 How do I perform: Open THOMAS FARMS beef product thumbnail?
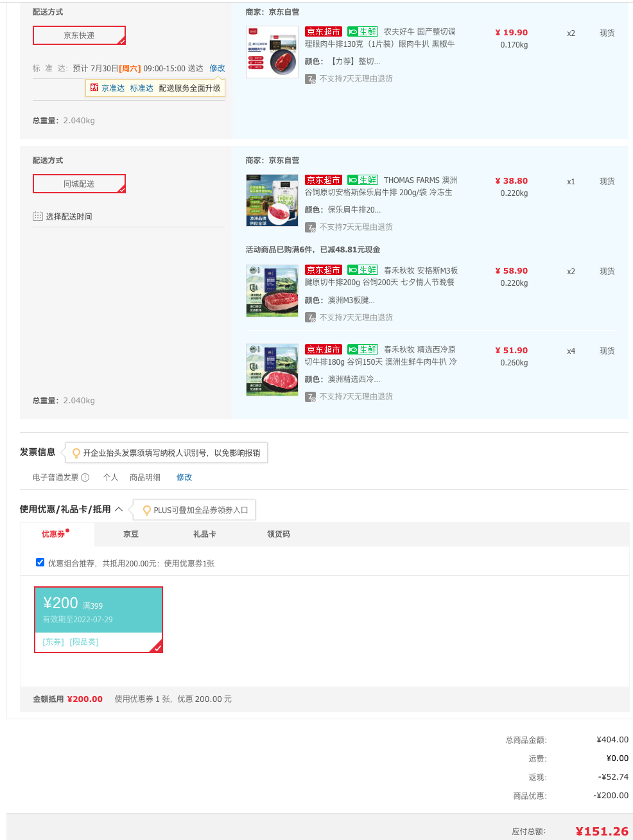pos(272,200)
